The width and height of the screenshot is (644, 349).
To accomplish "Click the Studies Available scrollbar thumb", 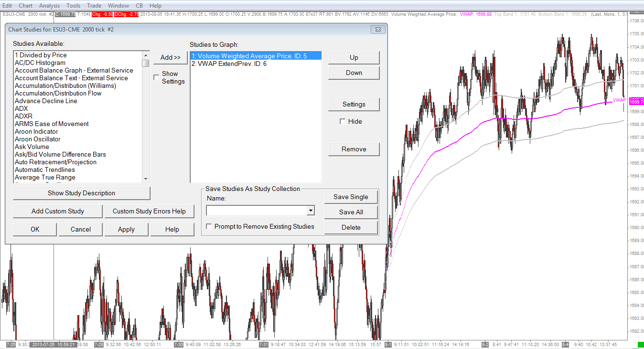I will (x=146, y=63).
